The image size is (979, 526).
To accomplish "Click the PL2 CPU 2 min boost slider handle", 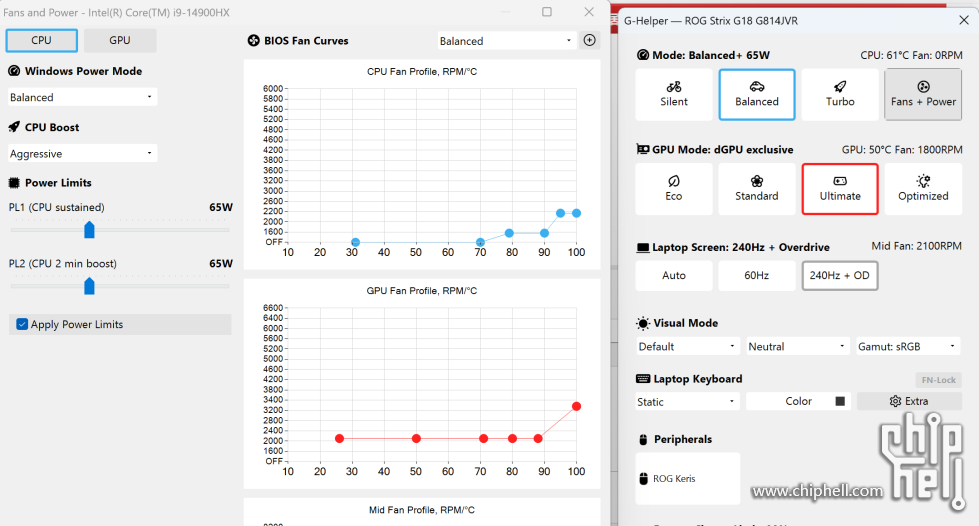I will click(89, 286).
